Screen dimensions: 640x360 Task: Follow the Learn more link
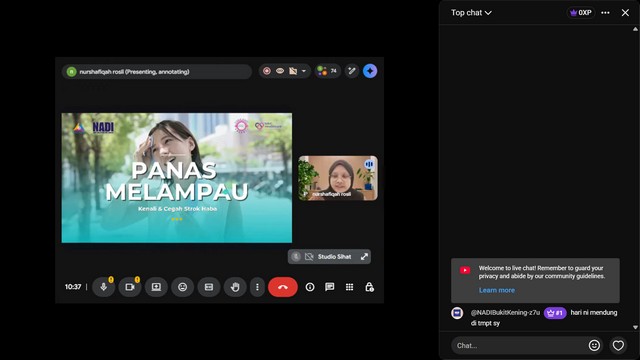[497, 290]
